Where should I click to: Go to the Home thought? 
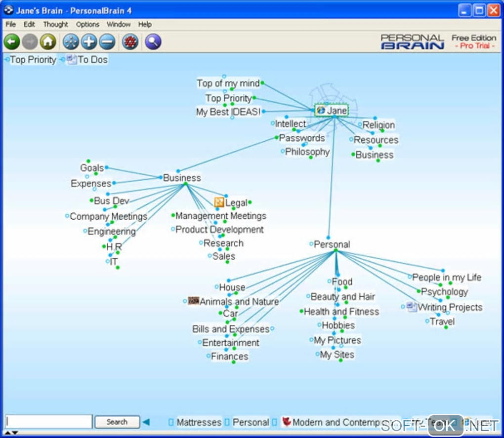(x=48, y=42)
